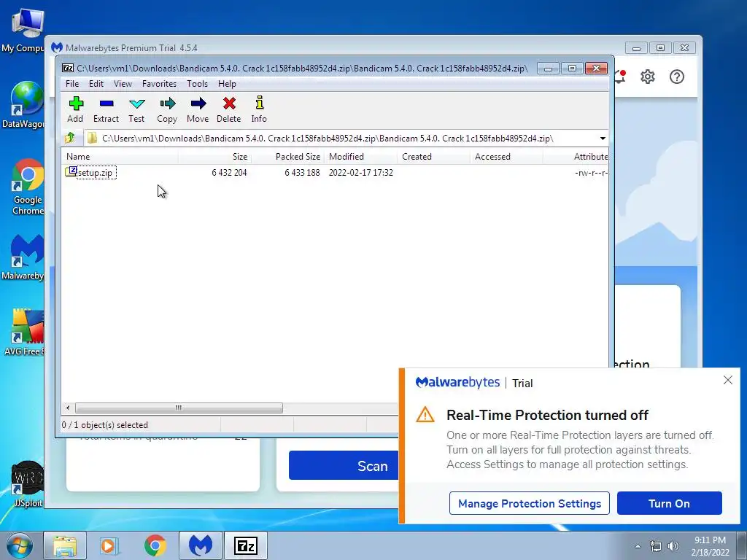This screenshot has height=560, width=747.
Task: Open the File menu in 7-Zip
Action: click(x=72, y=84)
